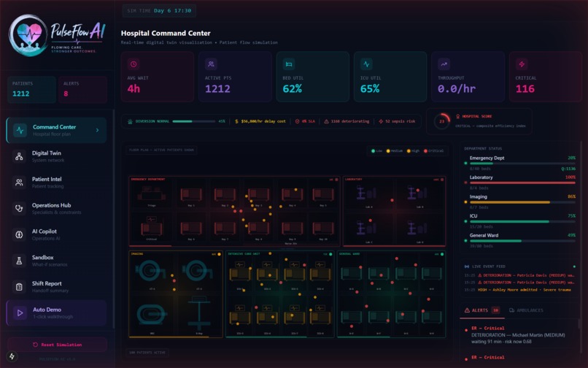Click the Sandbox flask icon

pyautogui.click(x=19, y=261)
